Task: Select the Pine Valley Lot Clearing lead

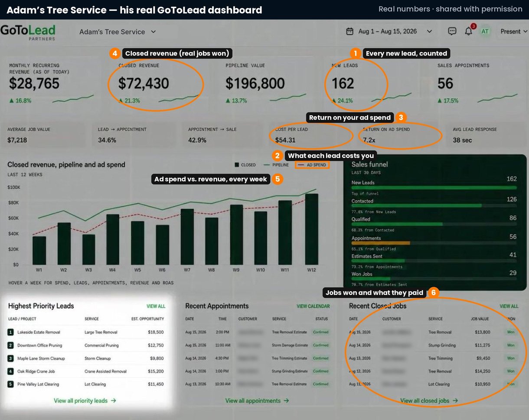Action: point(86,384)
